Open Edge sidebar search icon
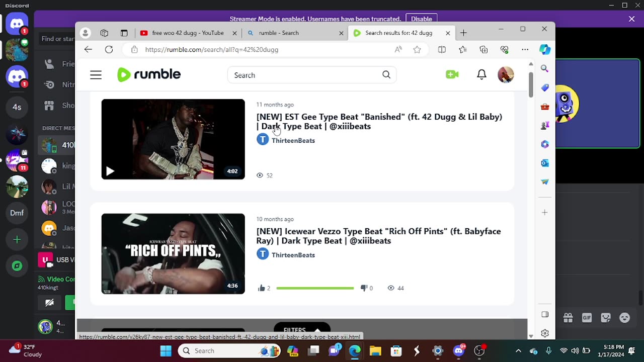Image resolution: width=644 pixels, height=362 pixels. click(x=545, y=68)
